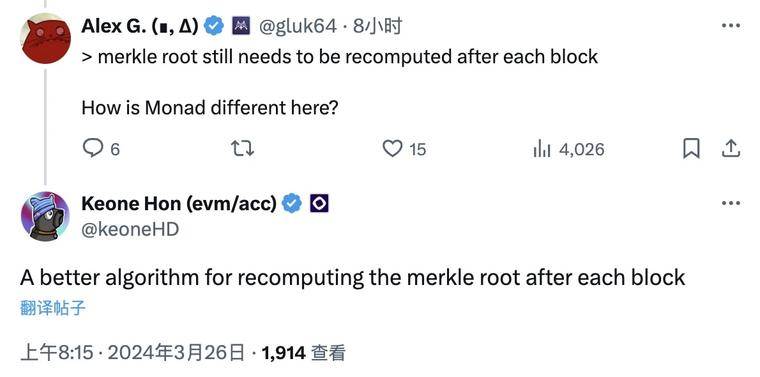Click the @keoneHD handle
The width and height of the screenshot is (760, 377).
[x=130, y=229]
